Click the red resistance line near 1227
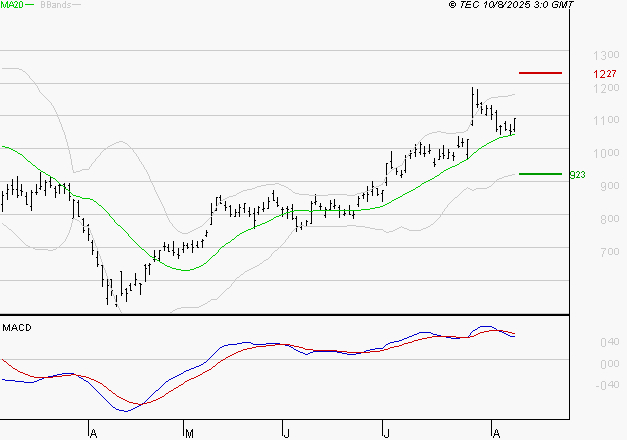Viewport: 627px width, 440px height. [540, 73]
